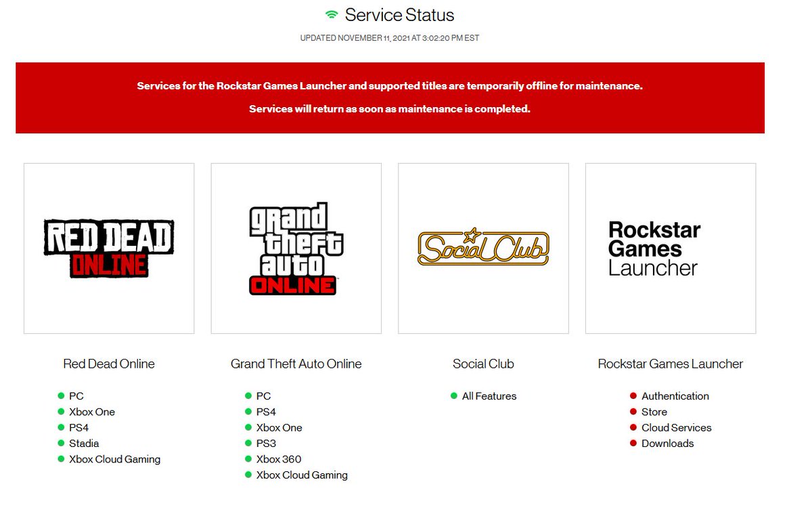812x516 pixels.
Task: Click the green wifi signal icon beside Service Status
Action: 331,14
